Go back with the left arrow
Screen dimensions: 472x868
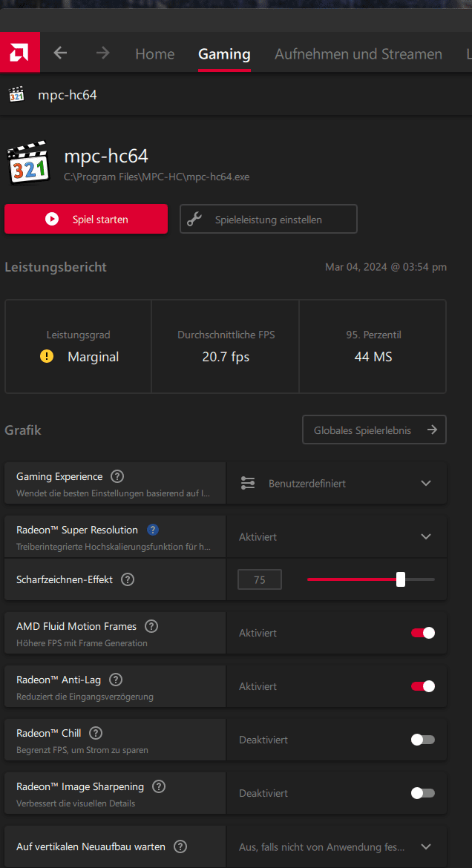[x=60, y=53]
